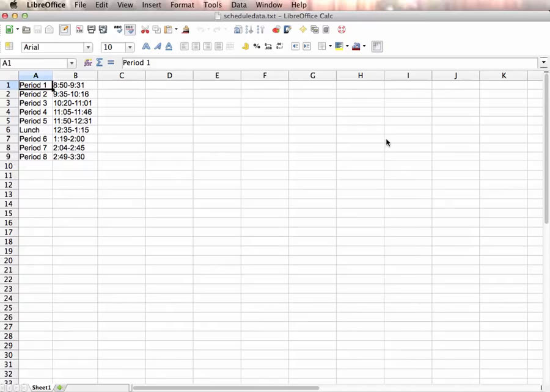Open the Gallery icon
550x392 pixels.
(315, 29)
